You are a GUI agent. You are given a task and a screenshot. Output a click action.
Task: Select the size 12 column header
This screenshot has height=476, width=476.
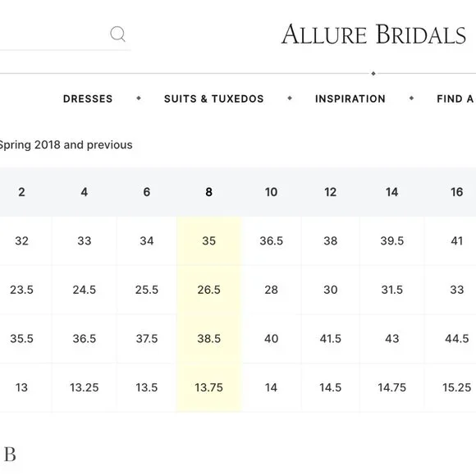[330, 192]
